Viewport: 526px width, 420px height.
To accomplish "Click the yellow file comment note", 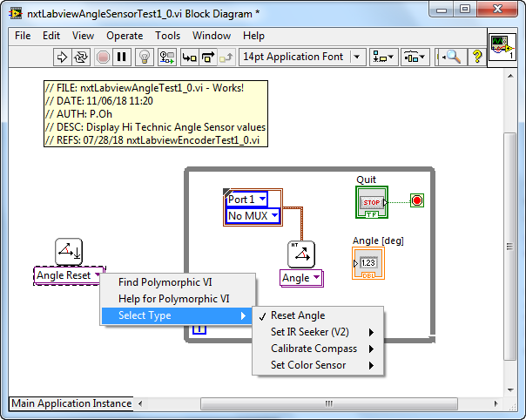I will (x=156, y=114).
